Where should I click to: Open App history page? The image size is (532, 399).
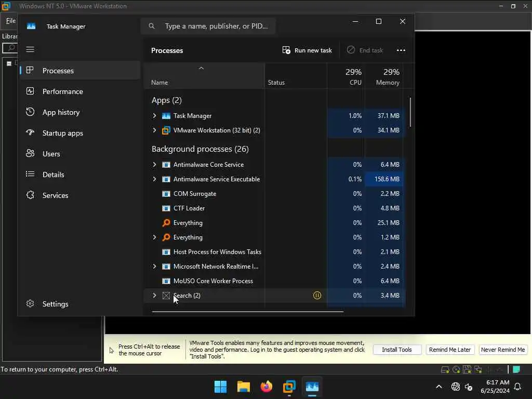click(x=80, y=112)
